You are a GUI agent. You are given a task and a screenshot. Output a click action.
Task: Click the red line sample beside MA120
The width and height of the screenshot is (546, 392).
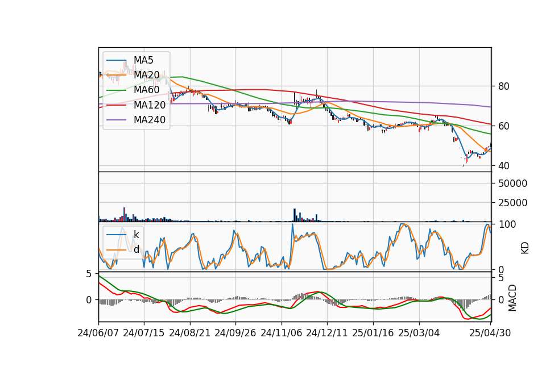click(116, 105)
